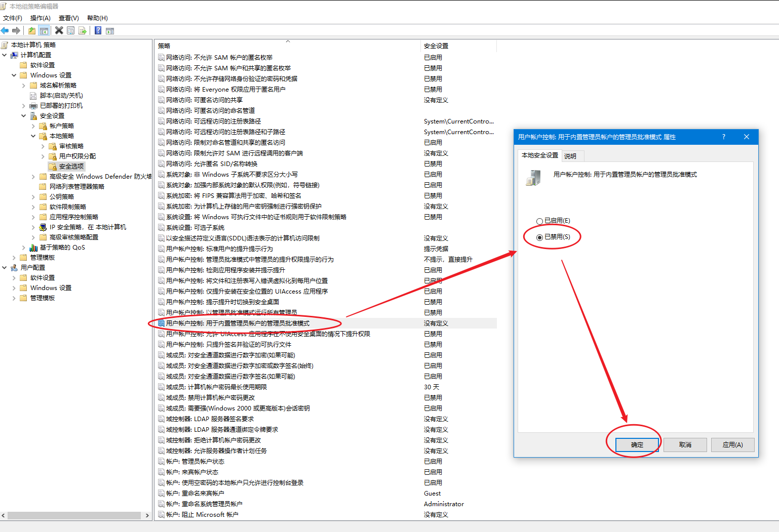The height and width of the screenshot is (532, 779).
Task: Expand the 管理模板 node under 计算机配置
Action: 14,258
